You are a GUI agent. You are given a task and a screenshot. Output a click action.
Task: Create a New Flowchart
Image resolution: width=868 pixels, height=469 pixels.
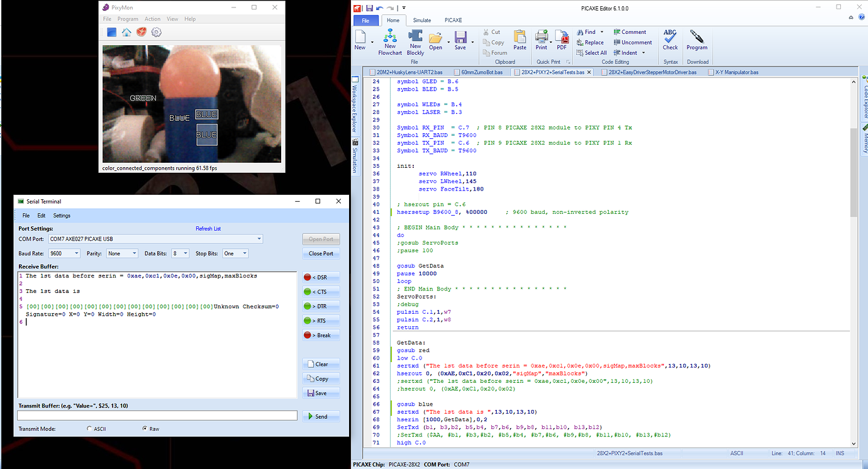pyautogui.click(x=389, y=40)
